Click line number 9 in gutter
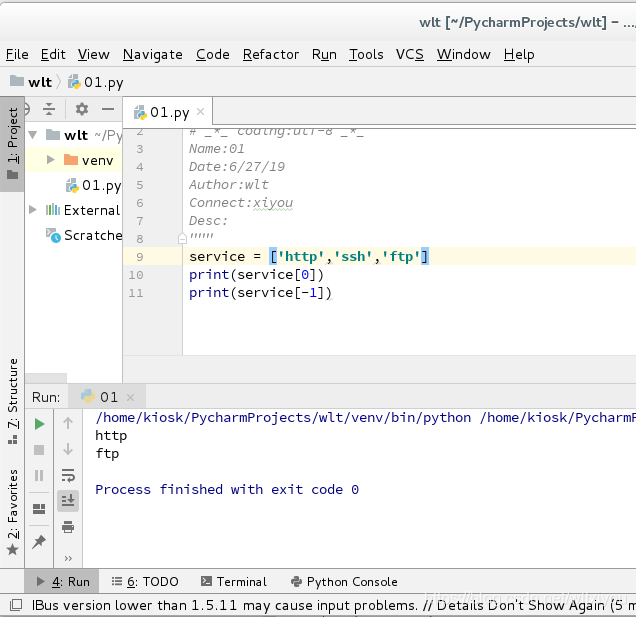Image resolution: width=636 pixels, height=617 pixels. (x=140, y=257)
